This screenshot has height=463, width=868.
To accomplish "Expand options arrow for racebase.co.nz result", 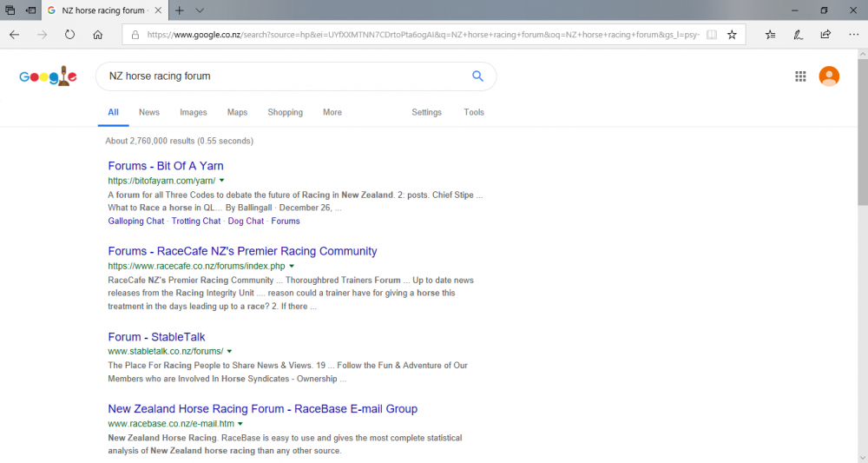I will click(240, 424).
